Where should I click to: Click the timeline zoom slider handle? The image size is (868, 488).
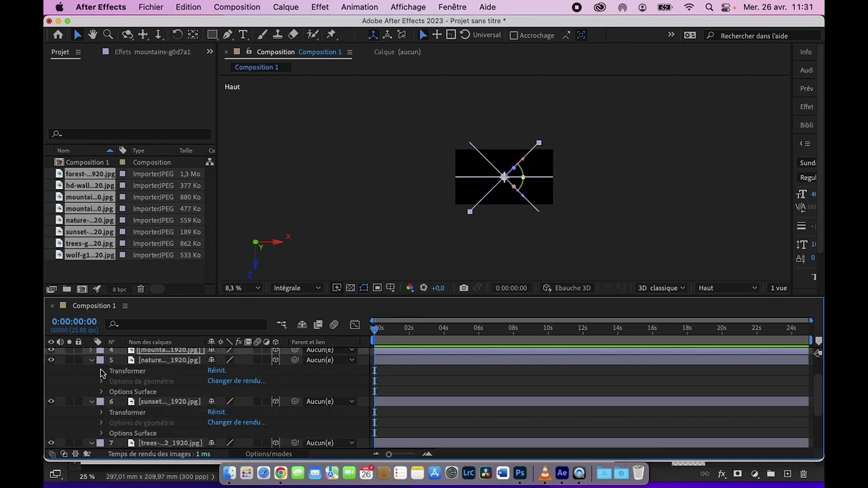point(389,454)
